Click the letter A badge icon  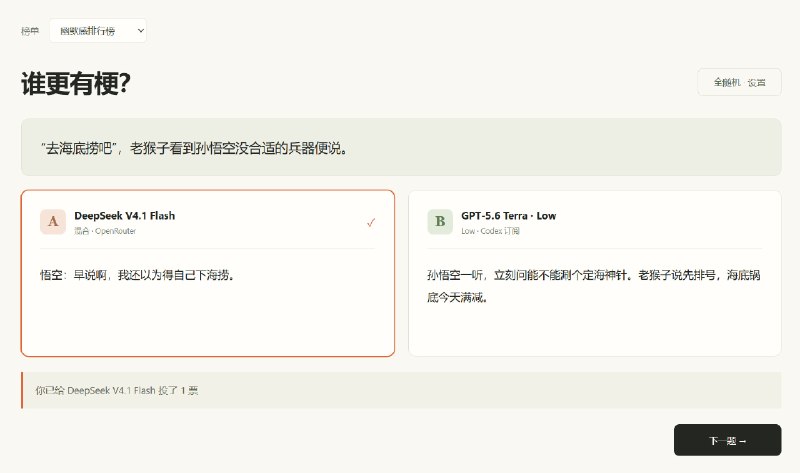[x=53, y=221]
